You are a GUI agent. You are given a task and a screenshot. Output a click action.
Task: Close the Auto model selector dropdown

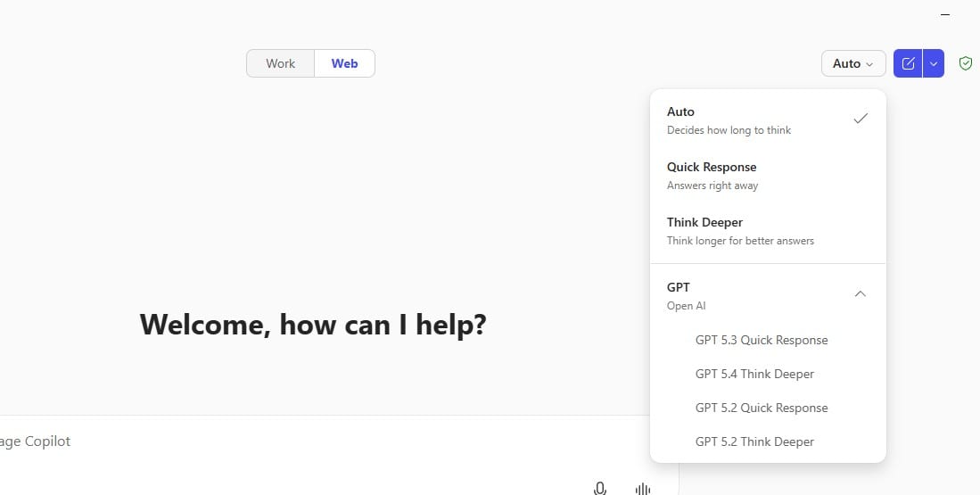click(x=852, y=63)
